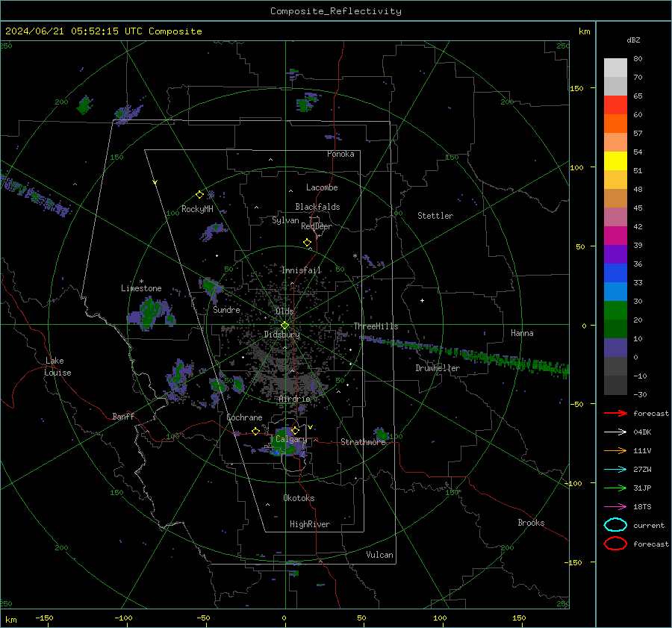
Task: Click the Drumheller city label
Action: 438,368
